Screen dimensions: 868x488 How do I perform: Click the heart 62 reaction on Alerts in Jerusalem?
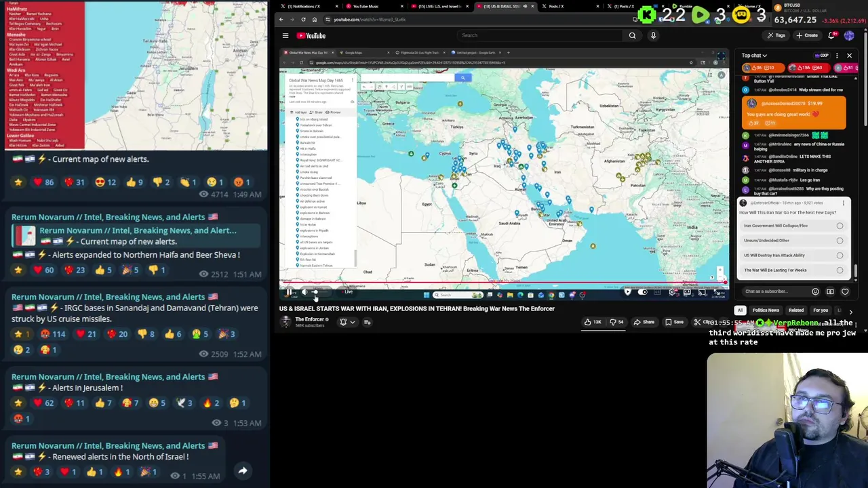pos(43,403)
